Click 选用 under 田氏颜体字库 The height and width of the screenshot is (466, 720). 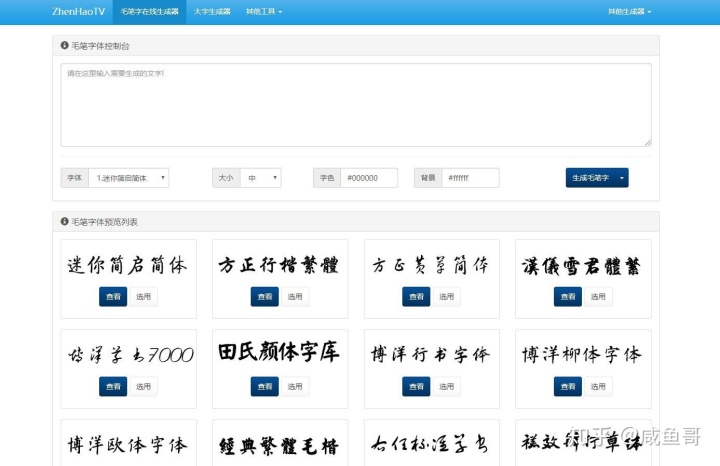tap(295, 387)
